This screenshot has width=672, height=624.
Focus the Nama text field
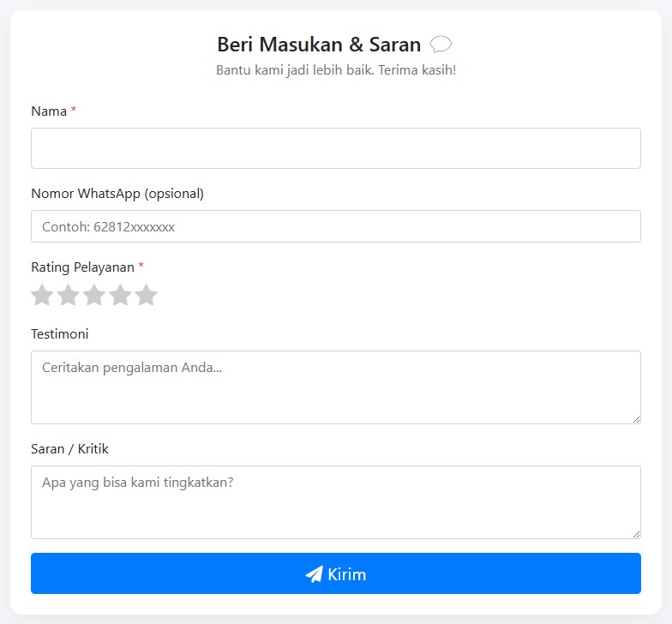pos(335,148)
